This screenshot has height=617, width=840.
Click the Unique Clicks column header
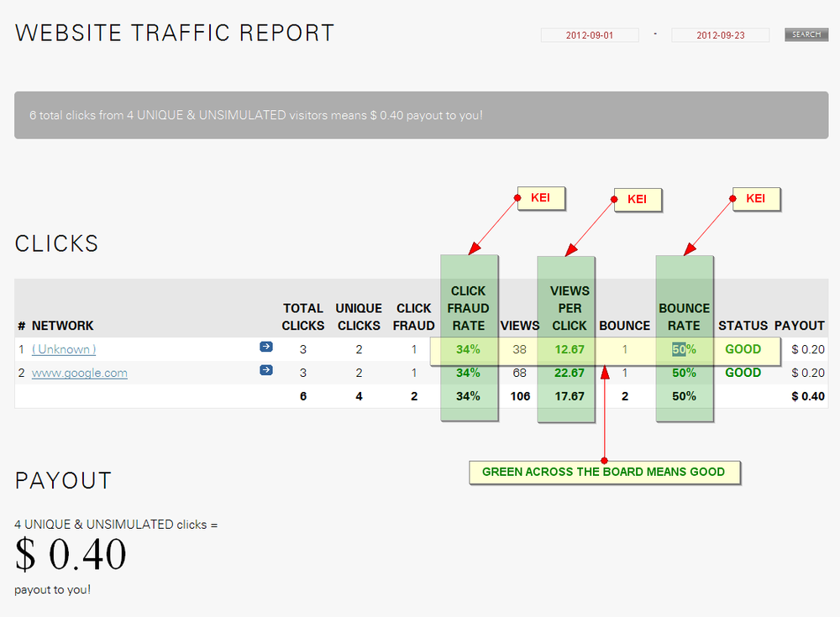[359, 316]
